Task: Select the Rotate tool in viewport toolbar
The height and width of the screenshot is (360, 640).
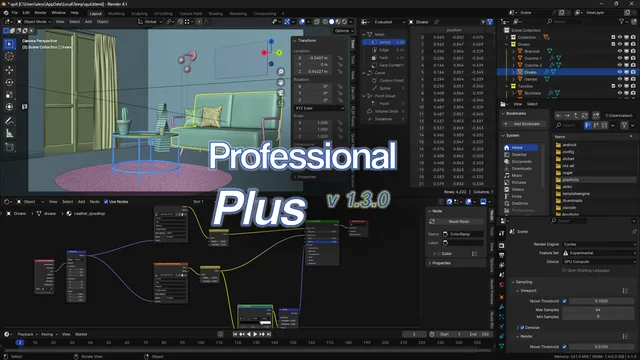Action: click(x=10, y=82)
